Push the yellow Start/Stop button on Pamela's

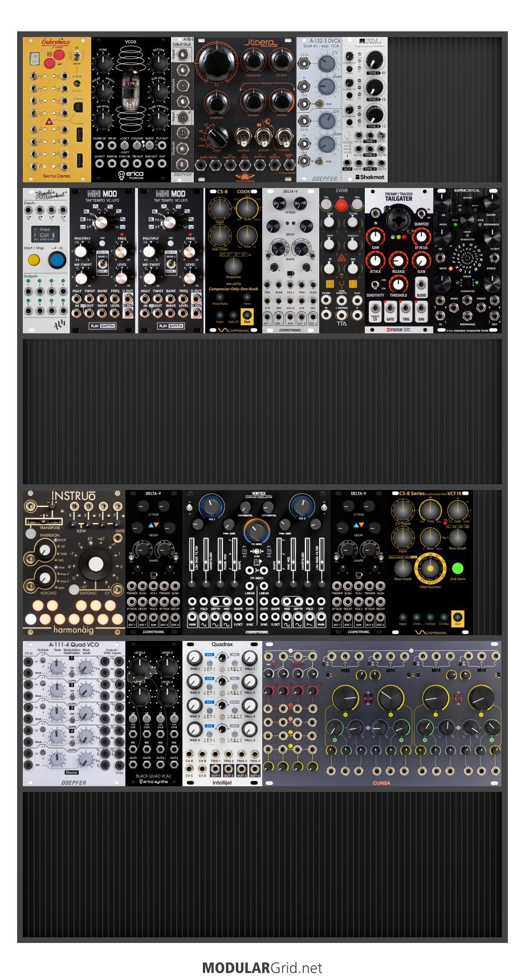[x=34, y=260]
